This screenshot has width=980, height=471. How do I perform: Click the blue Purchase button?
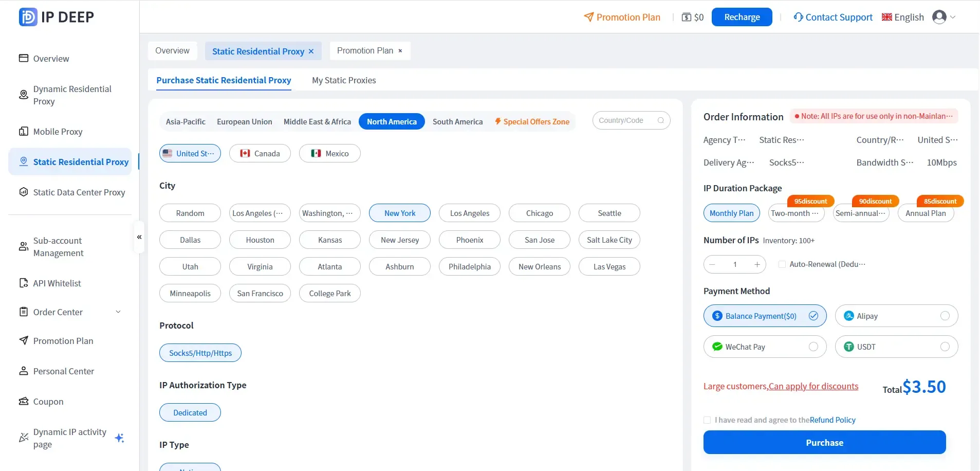coord(824,442)
